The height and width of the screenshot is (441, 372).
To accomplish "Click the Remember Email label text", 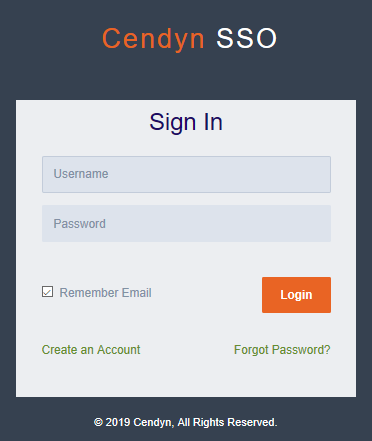I will 105,293.
